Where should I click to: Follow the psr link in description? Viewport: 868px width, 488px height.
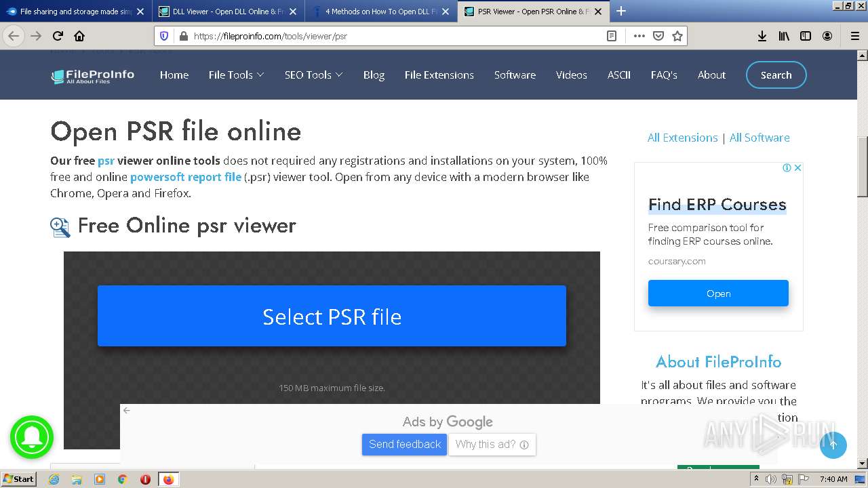(106, 161)
